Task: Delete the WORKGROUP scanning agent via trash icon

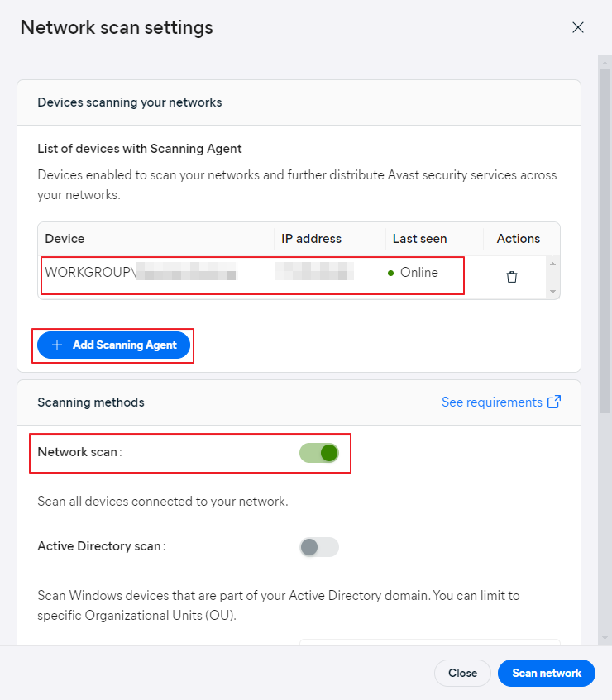Action: pyautogui.click(x=512, y=277)
